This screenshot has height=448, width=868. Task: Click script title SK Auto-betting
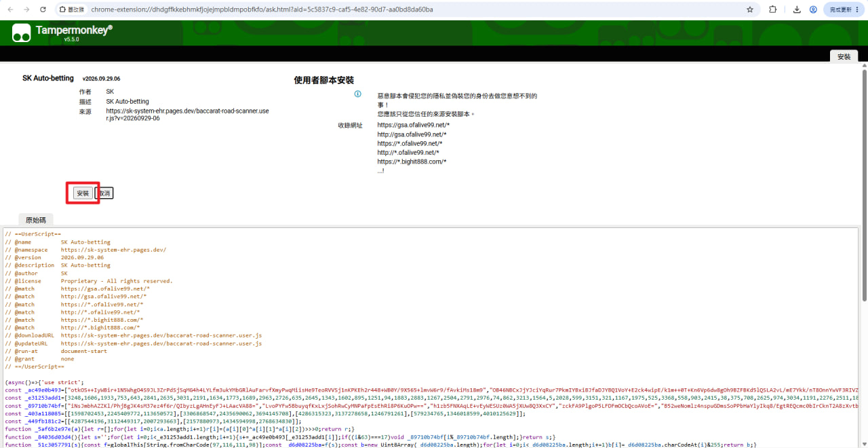point(48,79)
